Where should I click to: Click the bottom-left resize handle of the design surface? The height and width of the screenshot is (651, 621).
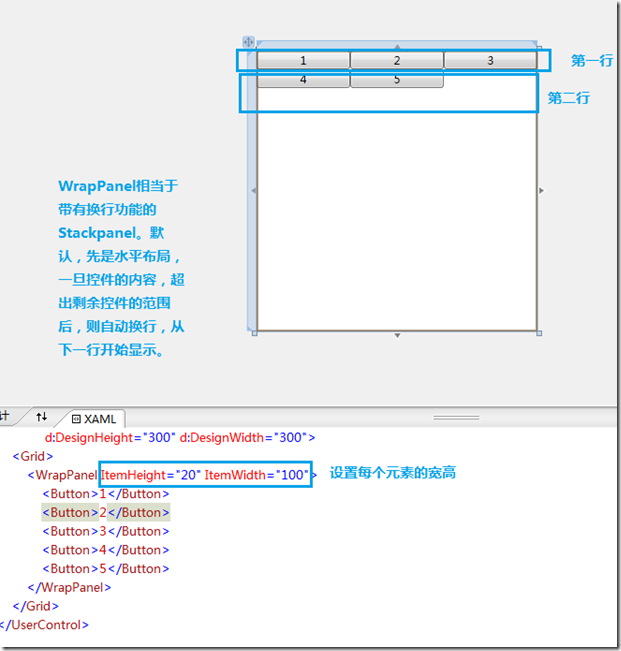click(x=254, y=333)
